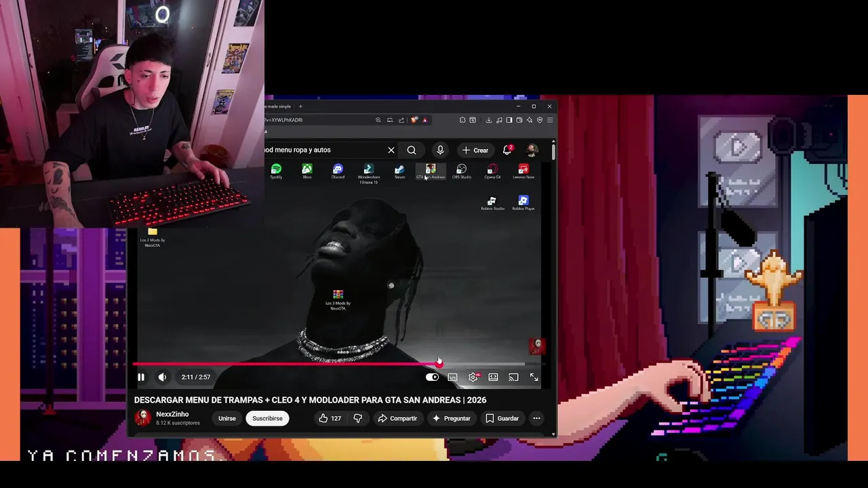Toggle the browser sidebar panel icon
The height and width of the screenshot is (488, 868).
(509, 120)
